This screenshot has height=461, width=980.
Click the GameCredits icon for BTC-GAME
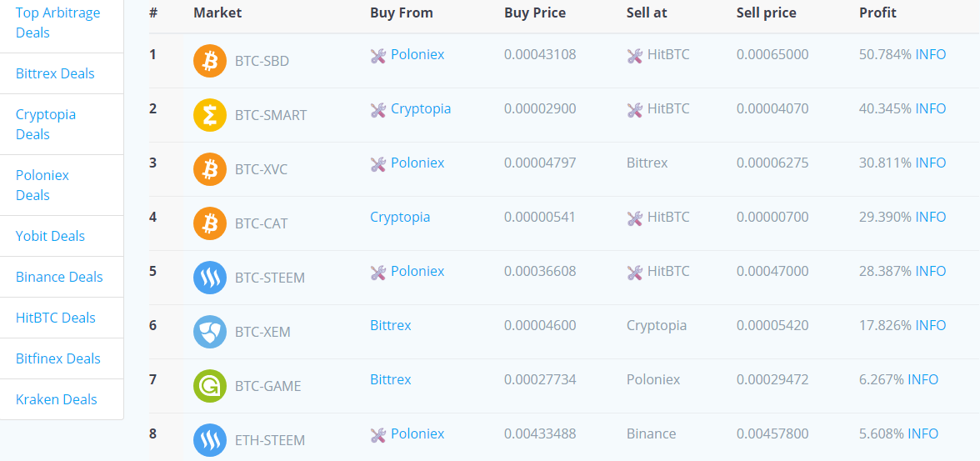210,386
